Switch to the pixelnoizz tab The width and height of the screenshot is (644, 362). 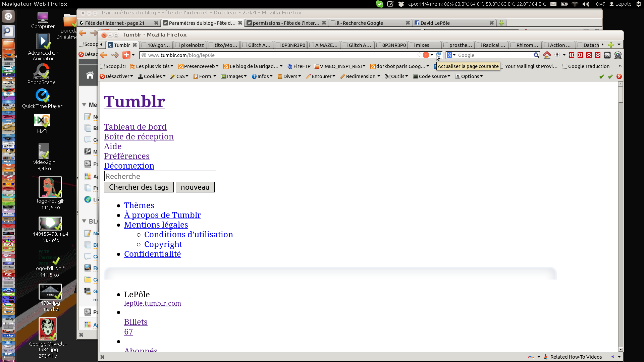point(190,45)
